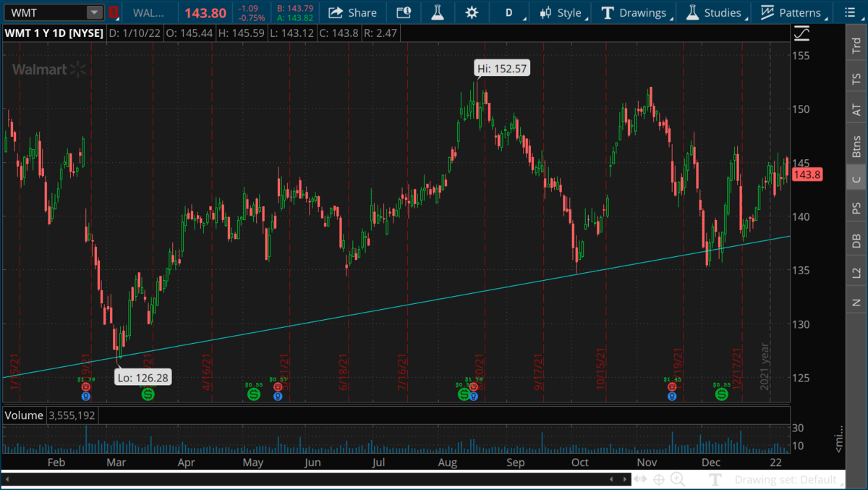Open the chart settings gear icon
868x490 pixels.
[x=472, y=12]
